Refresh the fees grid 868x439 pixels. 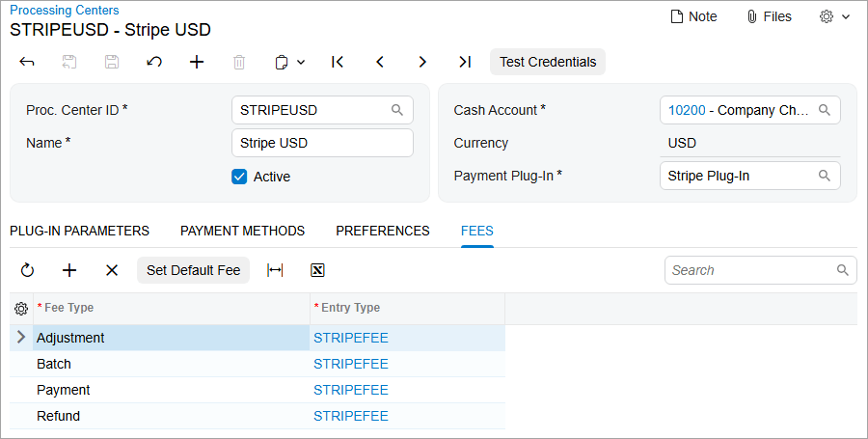[27, 270]
